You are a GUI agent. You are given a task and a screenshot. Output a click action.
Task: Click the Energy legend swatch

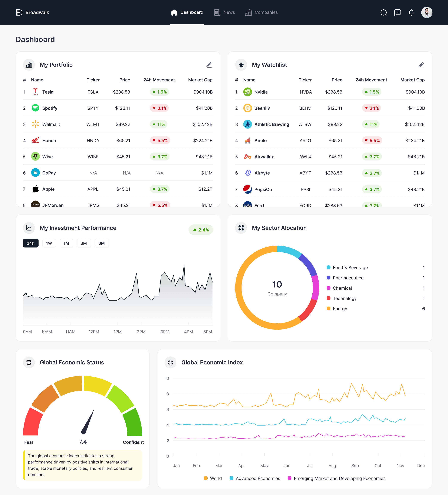point(329,309)
